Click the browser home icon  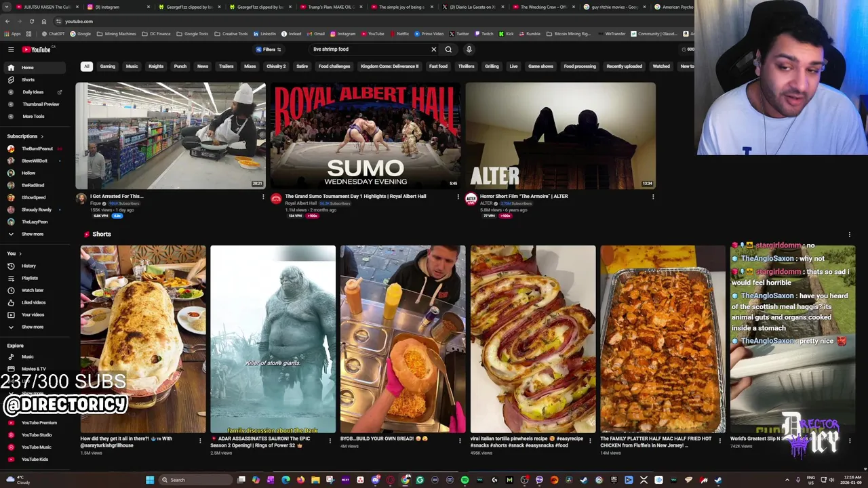pyautogui.click(x=44, y=21)
